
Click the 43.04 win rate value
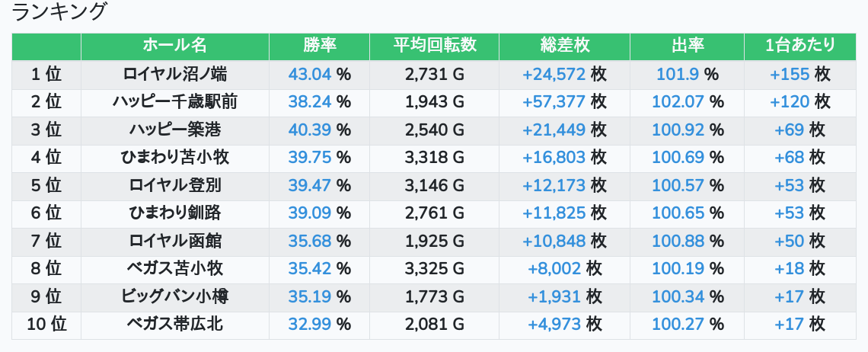pos(311,74)
